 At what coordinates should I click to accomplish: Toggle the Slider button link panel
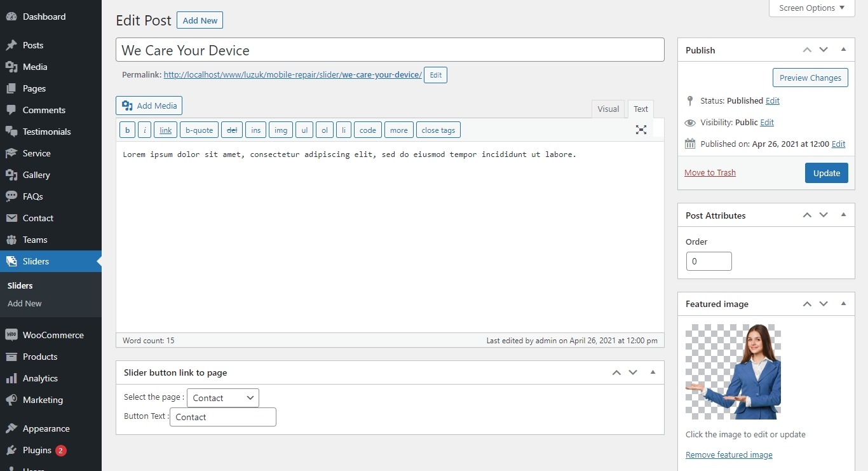(652, 372)
